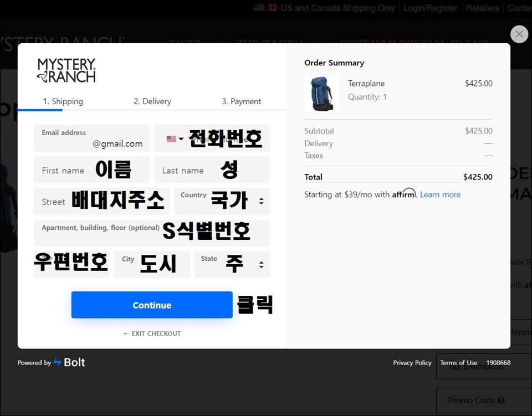Image resolution: width=532 pixels, height=416 pixels.
Task: Open the Country dropdown
Action: (x=222, y=201)
